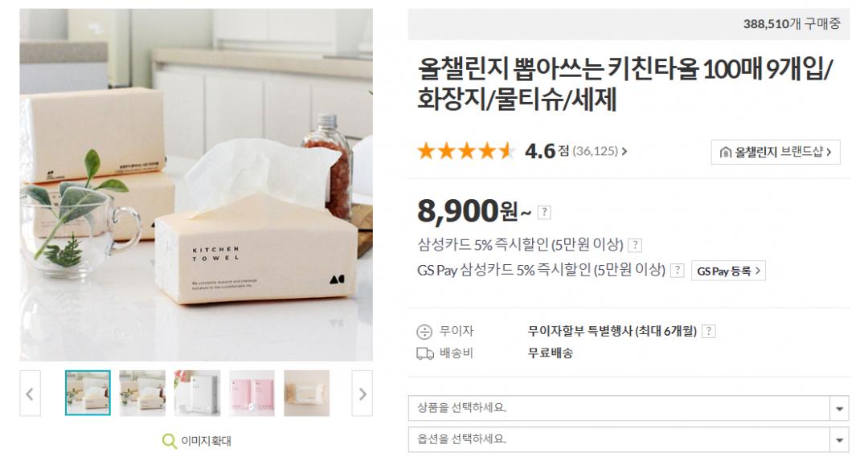Click the star rating icons

tap(465, 151)
